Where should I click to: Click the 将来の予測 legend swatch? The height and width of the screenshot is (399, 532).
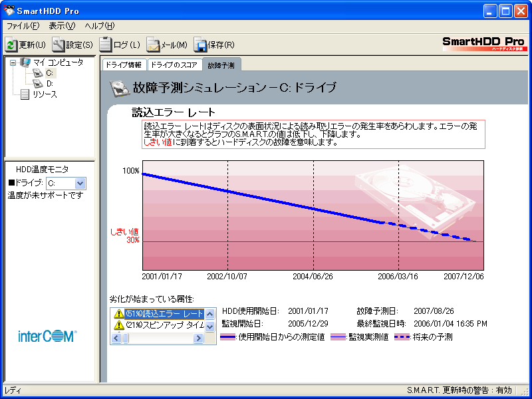(x=402, y=337)
